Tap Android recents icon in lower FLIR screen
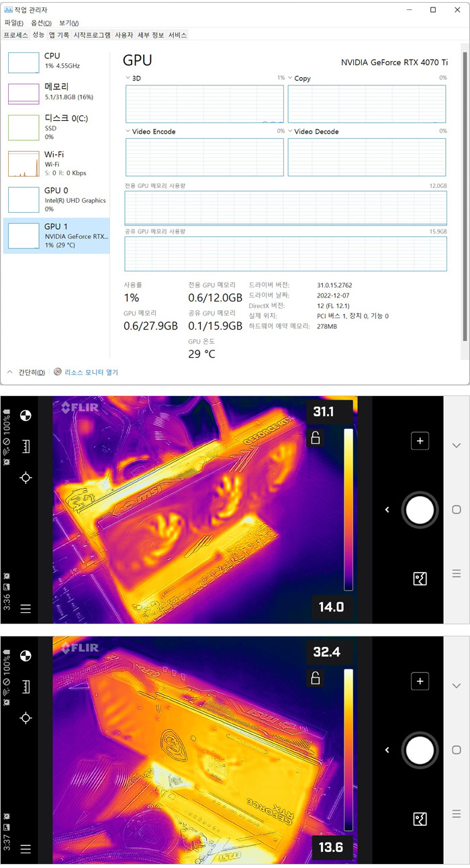The height and width of the screenshot is (868, 470). pyautogui.click(x=457, y=814)
